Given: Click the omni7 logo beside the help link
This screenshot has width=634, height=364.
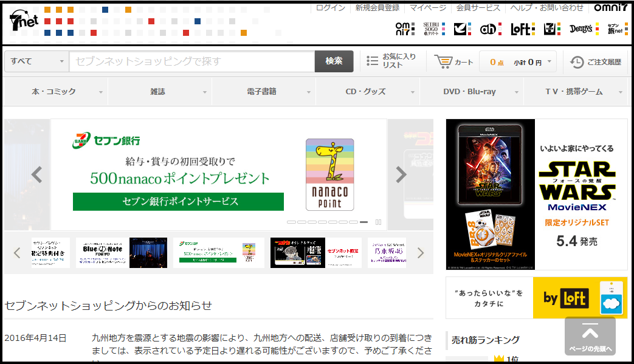Looking at the screenshot, I should tap(610, 7).
